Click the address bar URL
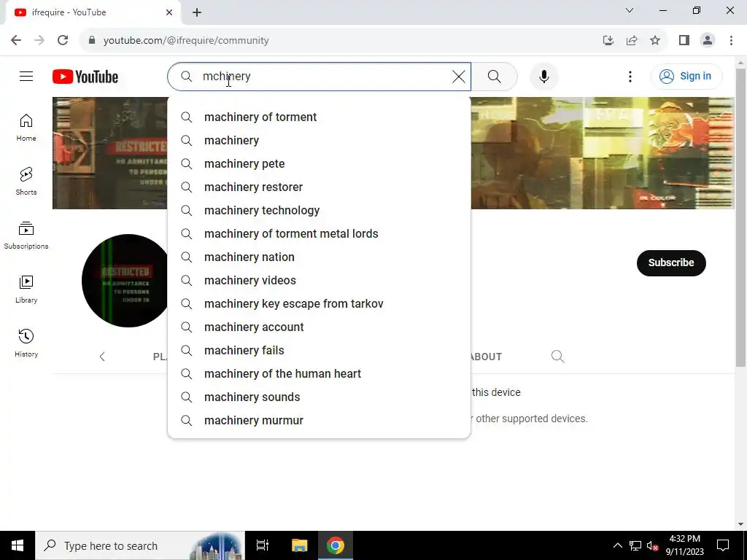This screenshot has height=560, width=747. pyautogui.click(x=186, y=41)
